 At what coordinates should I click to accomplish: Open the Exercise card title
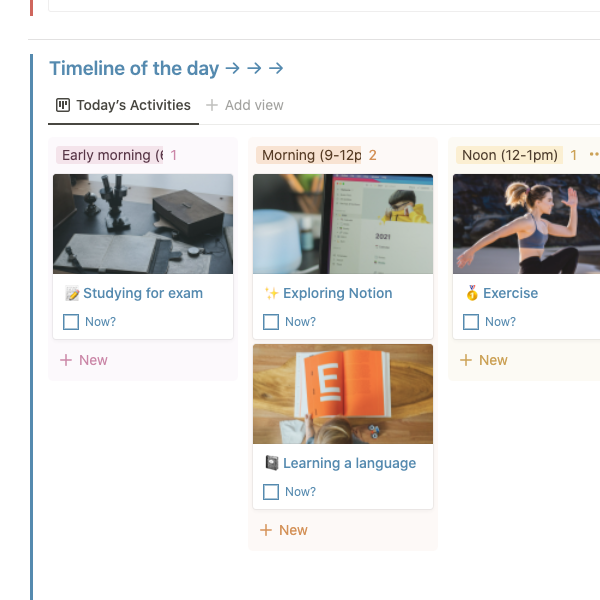pyautogui.click(x=510, y=293)
